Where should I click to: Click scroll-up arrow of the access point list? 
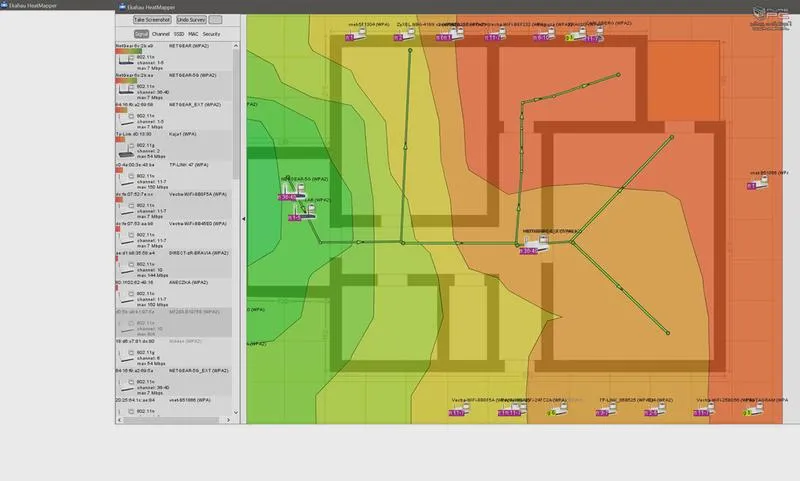(236, 46)
